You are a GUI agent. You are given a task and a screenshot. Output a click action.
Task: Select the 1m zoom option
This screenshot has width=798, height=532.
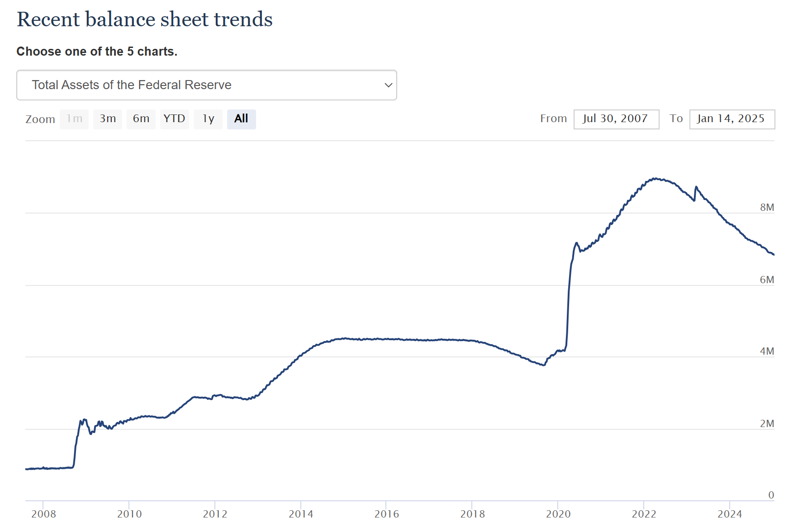pyautogui.click(x=74, y=119)
